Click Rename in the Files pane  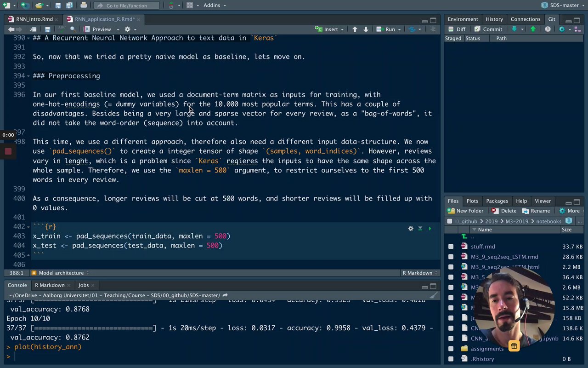(x=536, y=211)
